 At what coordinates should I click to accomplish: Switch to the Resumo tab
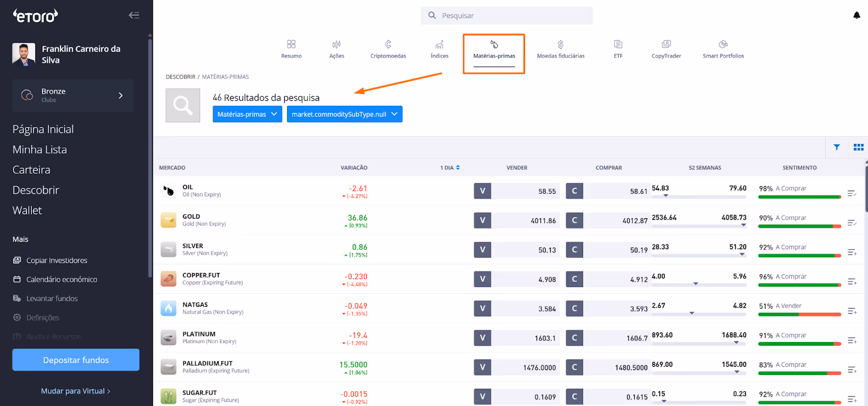coord(291,49)
